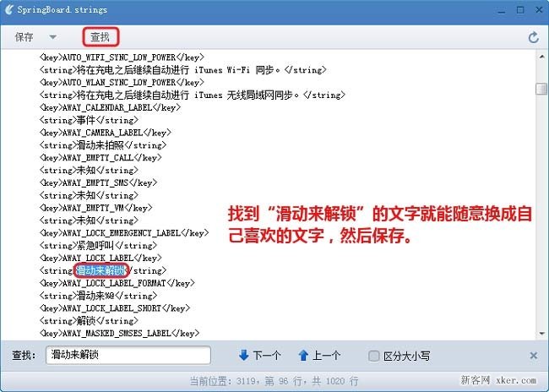The image size is (549, 392).
Task: Toggle the 区分大小写 case-sensitive checkbox
Action: [x=373, y=356]
